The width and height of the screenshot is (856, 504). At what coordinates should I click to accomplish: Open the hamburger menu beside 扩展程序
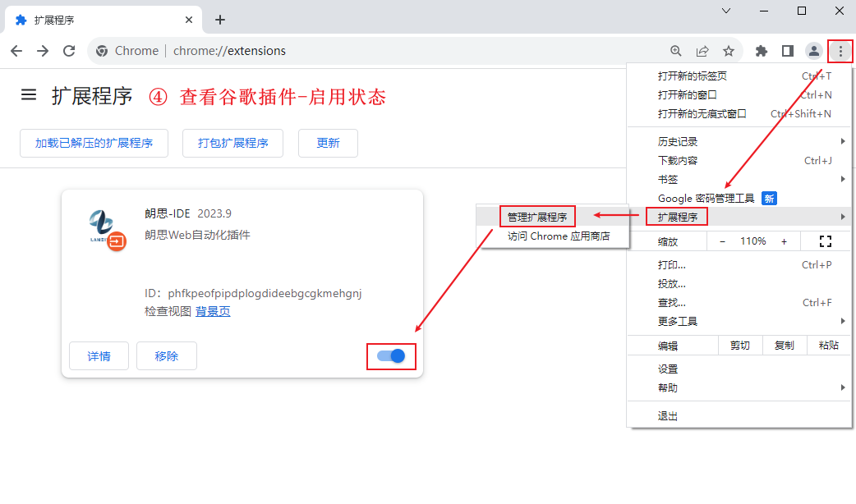(29, 95)
